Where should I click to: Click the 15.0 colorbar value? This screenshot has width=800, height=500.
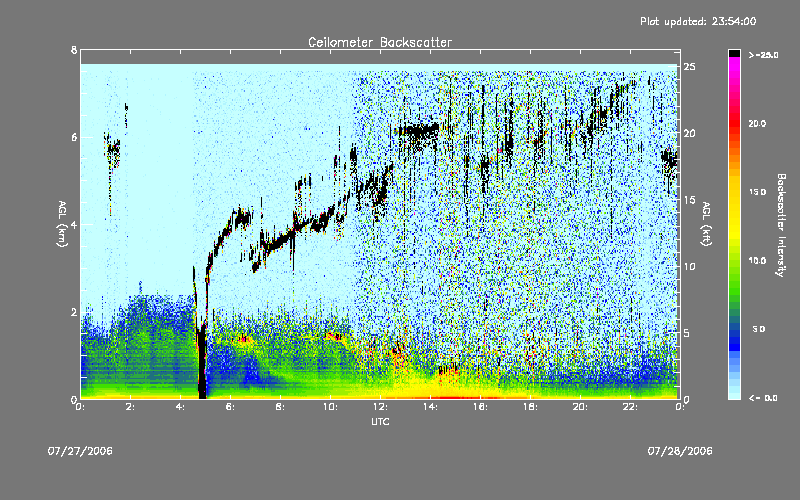[757, 192]
